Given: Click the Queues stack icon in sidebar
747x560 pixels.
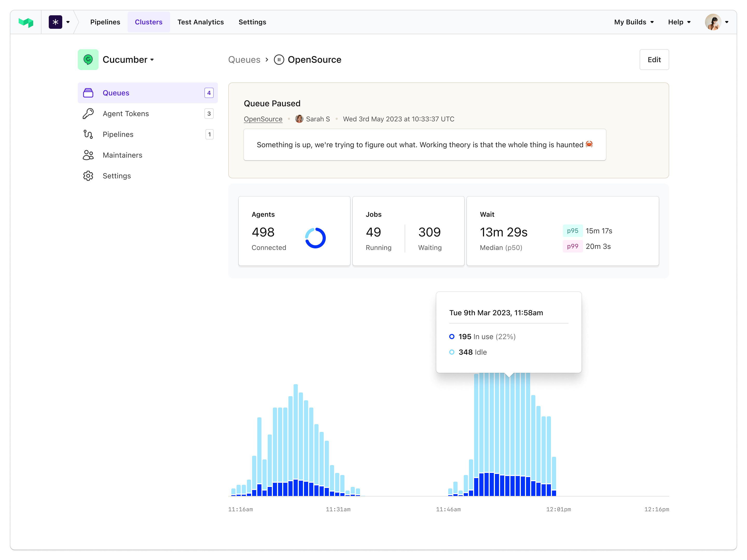Looking at the screenshot, I should 88,93.
